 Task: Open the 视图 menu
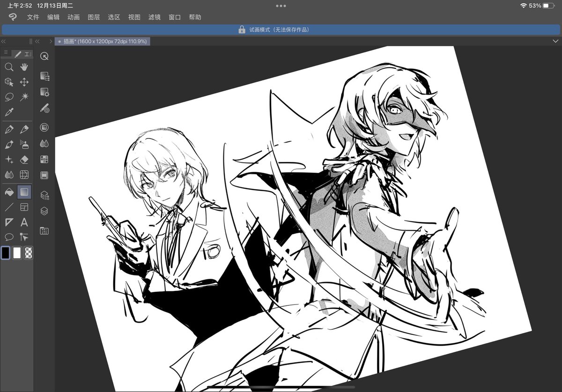(134, 17)
